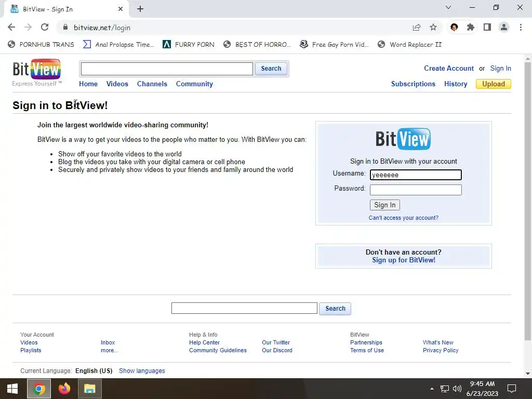532x399 pixels.
Task: Share this page via share icon
Action: click(417, 27)
